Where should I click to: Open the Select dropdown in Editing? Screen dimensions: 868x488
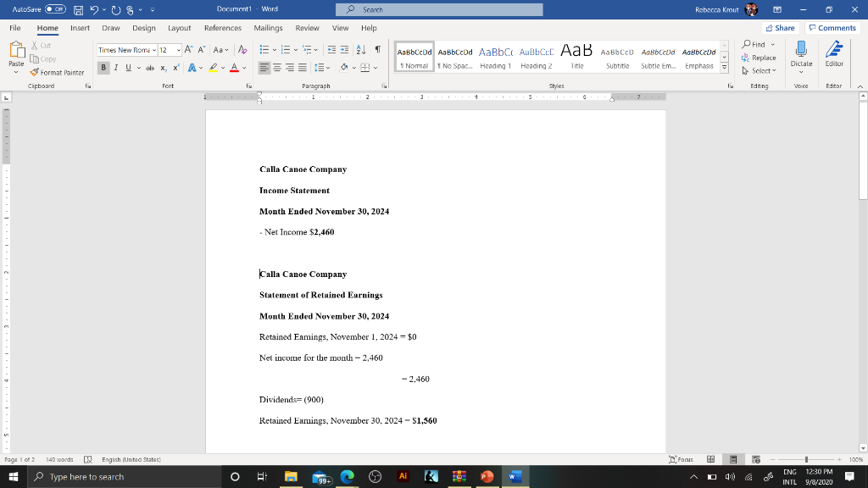point(759,71)
